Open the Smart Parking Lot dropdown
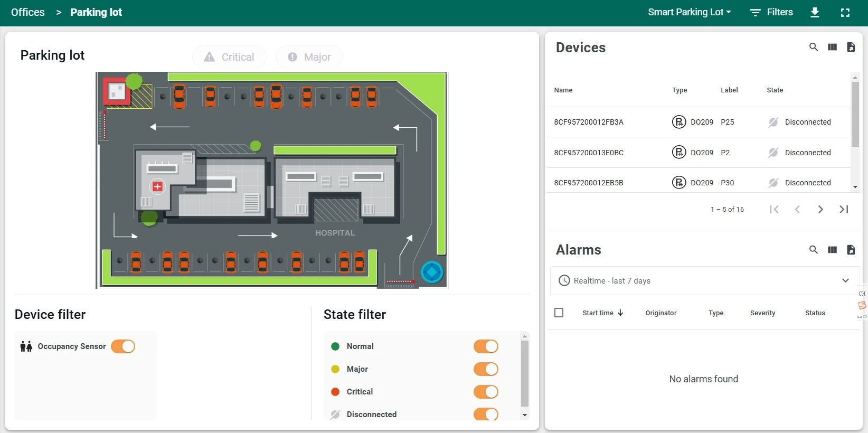This screenshot has height=433, width=868. [x=689, y=12]
